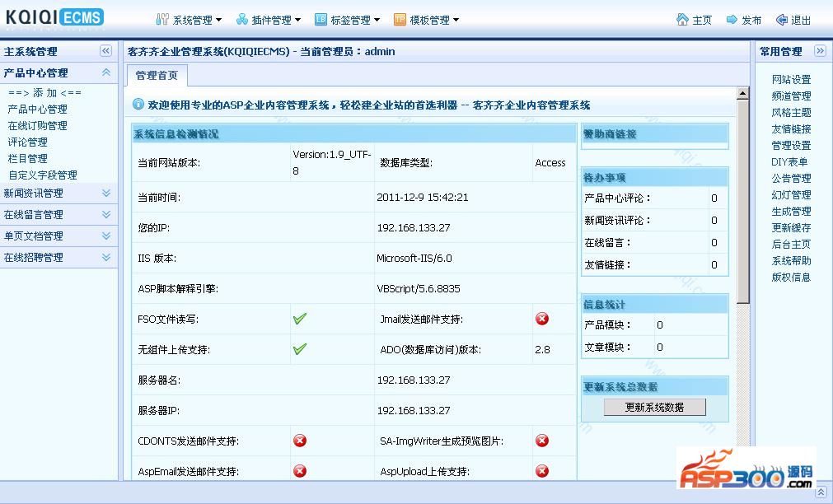Open the 系统管理 dropdown menu
The width and height of the screenshot is (833, 504).
click(x=190, y=20)
